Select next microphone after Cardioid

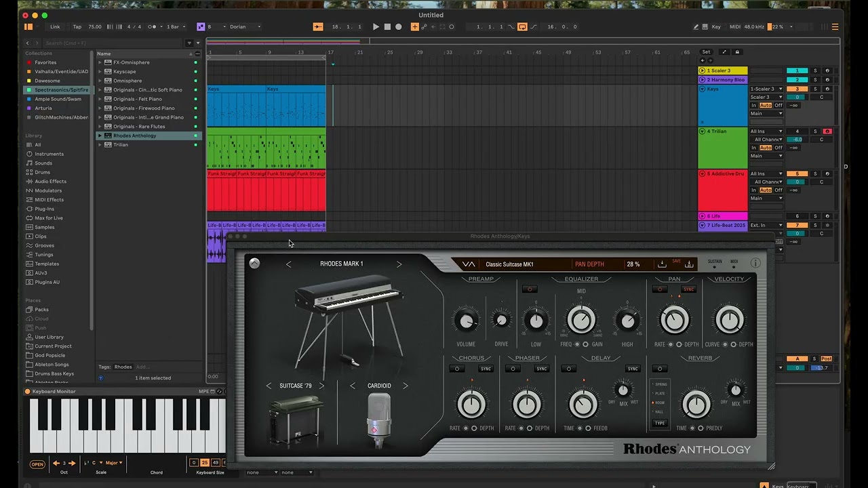pyautogui.click(x=405, y=386)
